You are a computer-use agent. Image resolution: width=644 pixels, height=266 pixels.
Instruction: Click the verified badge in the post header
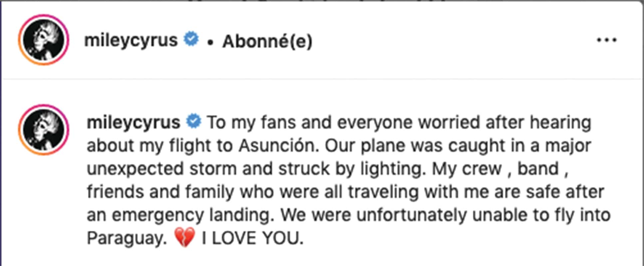click(191, 39)
